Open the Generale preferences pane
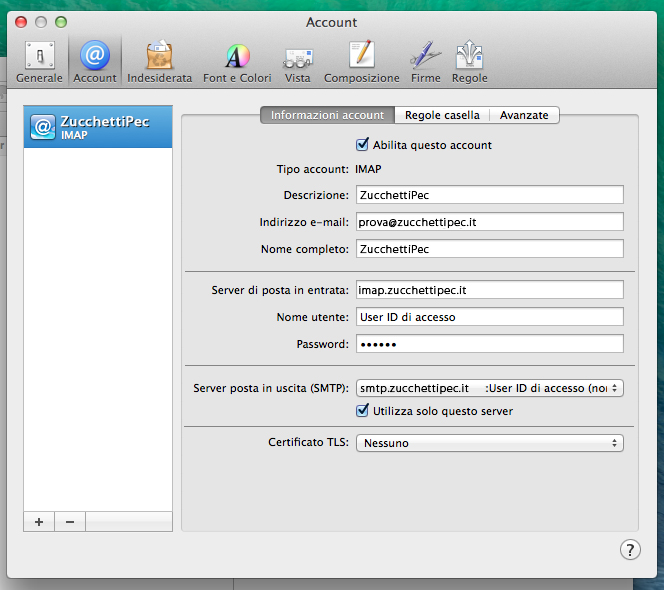 (x=39, y=62)
